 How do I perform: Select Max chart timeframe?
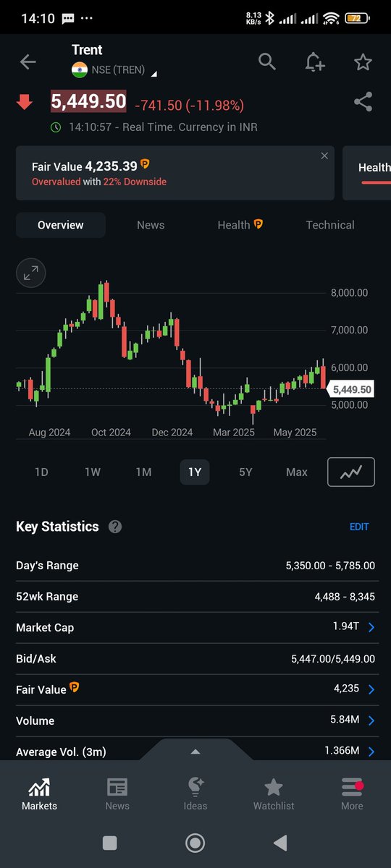[297, 472]
